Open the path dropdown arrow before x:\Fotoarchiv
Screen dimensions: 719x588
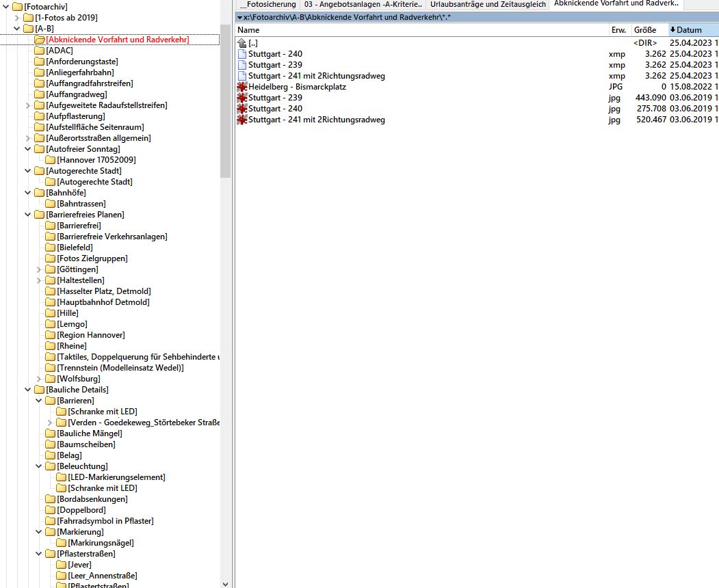coord(239,17)
